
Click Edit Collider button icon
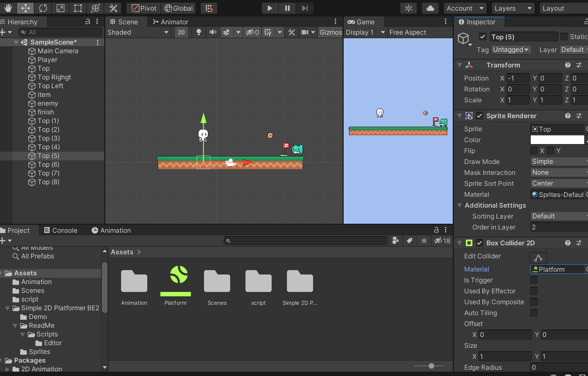click(x=538, y=258)
